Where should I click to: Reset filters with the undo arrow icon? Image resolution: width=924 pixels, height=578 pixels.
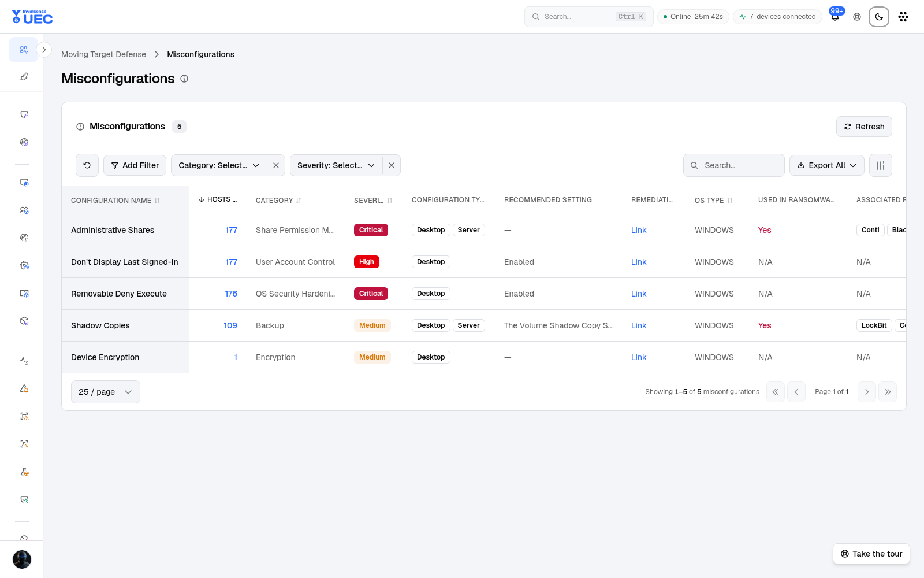(x=87, y=165)
